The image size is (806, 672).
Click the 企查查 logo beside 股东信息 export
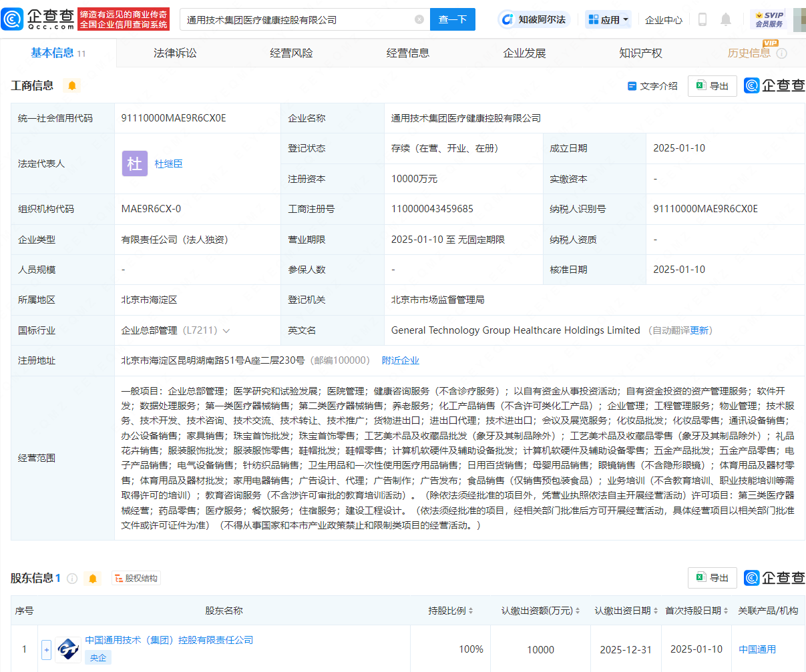tap(775, 578)
